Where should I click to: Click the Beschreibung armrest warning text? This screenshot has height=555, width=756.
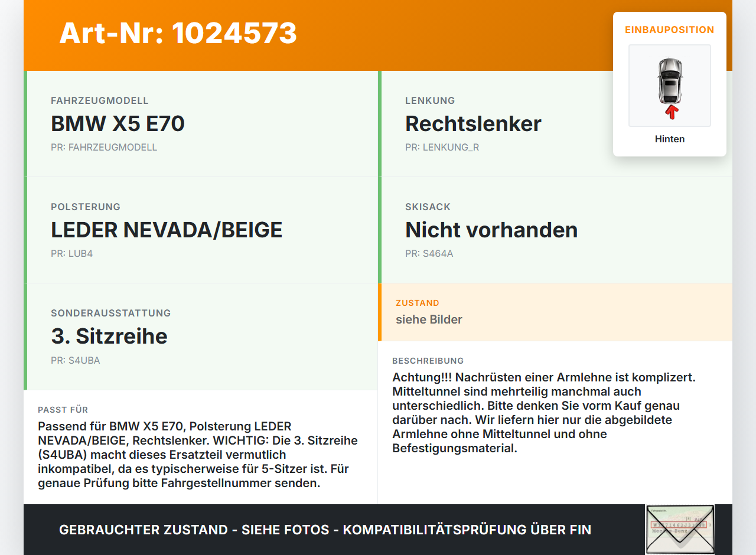(x=544, y=413)
